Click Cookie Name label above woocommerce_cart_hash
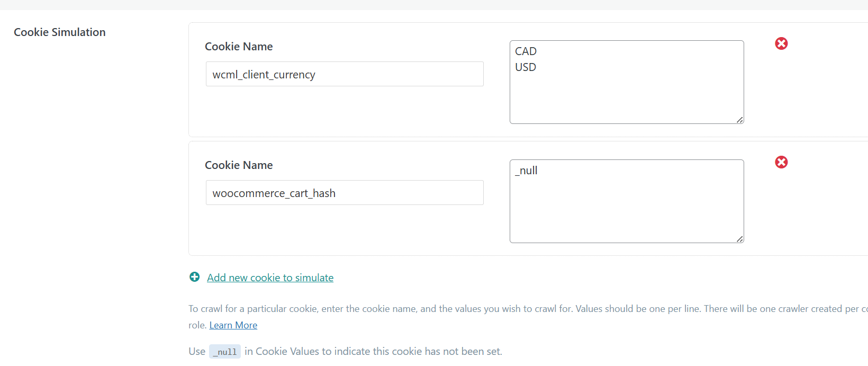Image resolution: width=868 pixels, height=366 pixels. click(239, 165)
